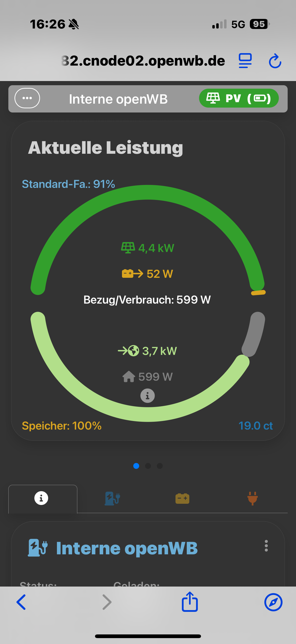The width and height of the screenshot is (296, 644).
Task: Go back to previous page
Action: click(21, 602)
